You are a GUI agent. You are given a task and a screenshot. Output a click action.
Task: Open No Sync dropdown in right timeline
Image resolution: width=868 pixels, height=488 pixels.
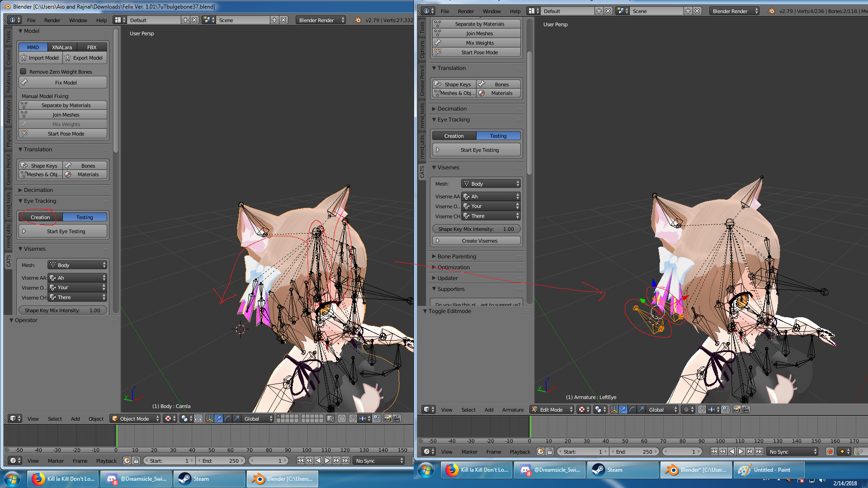pos(793,452)
